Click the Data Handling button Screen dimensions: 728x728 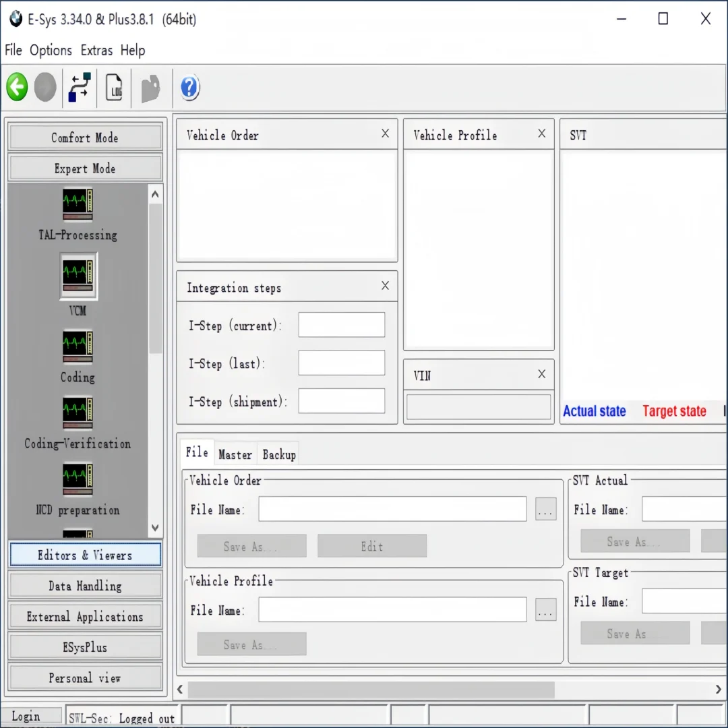click(x=86, y=586)
